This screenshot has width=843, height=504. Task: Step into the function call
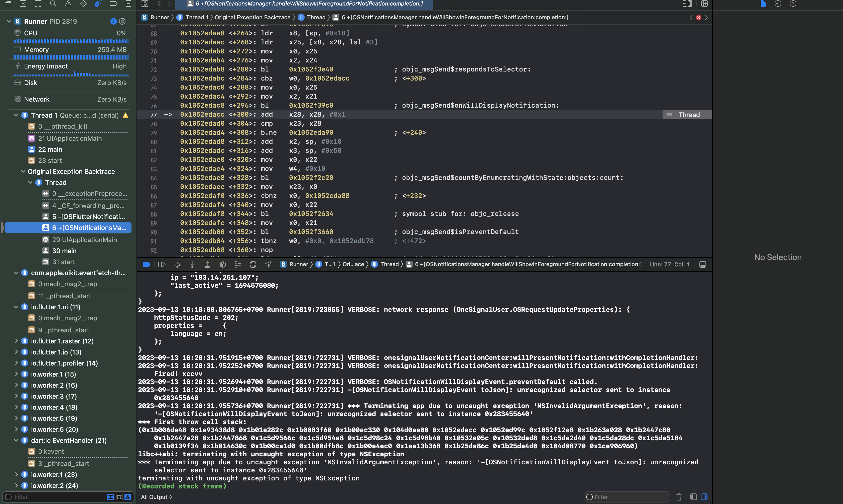point(192,264)
